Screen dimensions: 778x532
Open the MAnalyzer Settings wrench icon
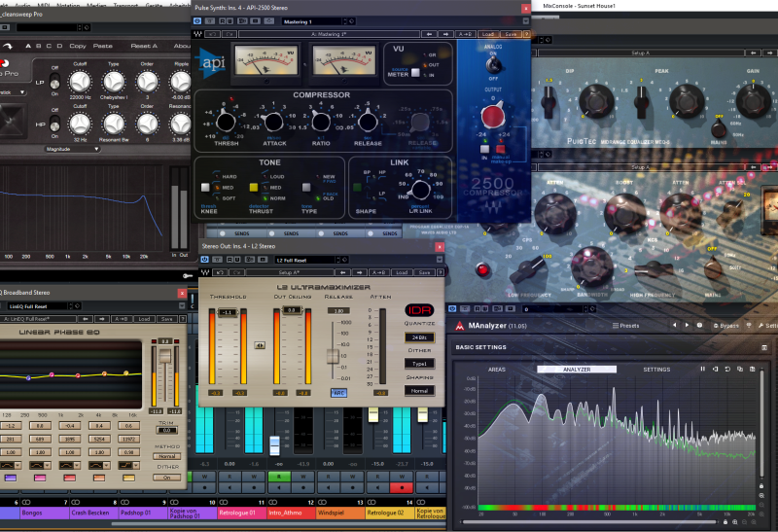[760, 326]
